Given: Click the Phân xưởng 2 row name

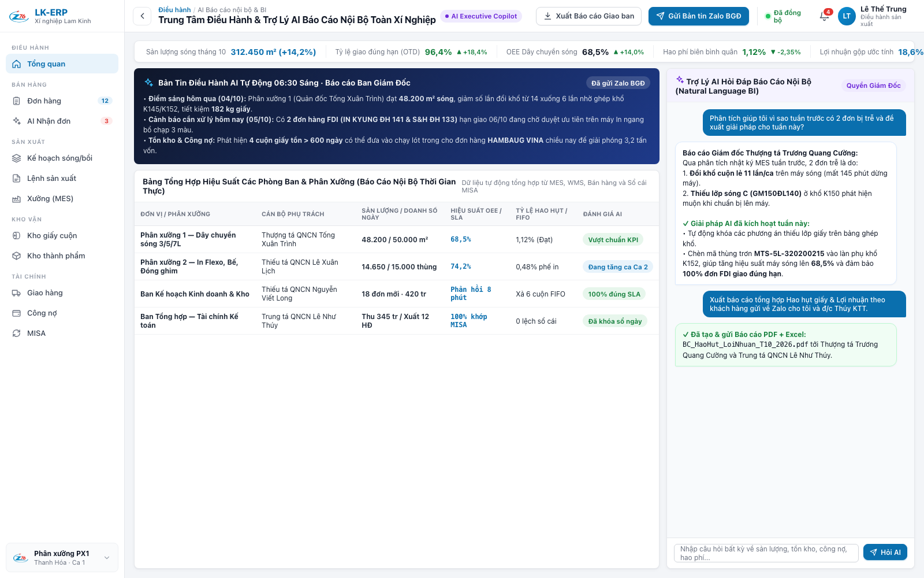Looking at the screenshot, I should click(x=189, y=267).
